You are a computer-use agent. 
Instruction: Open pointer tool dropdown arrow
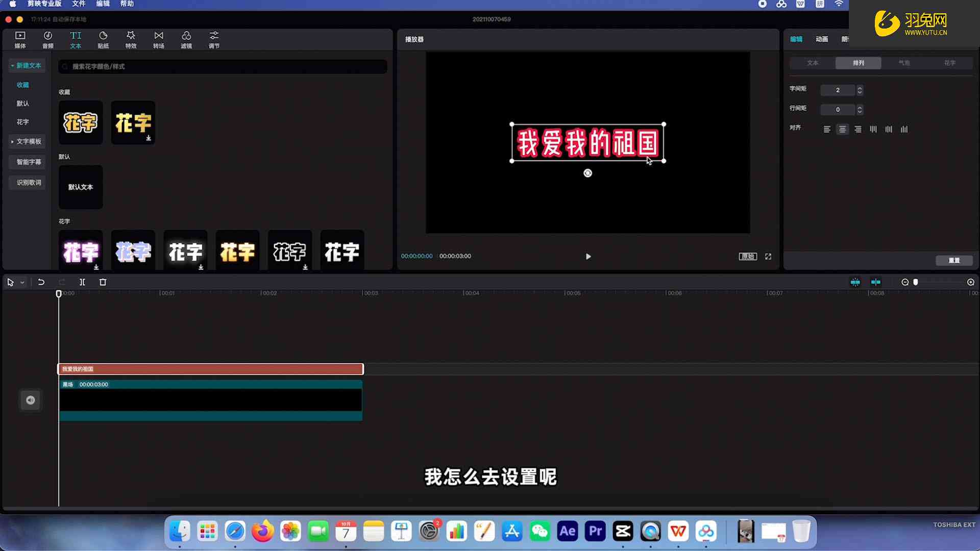tap(22, 283)
